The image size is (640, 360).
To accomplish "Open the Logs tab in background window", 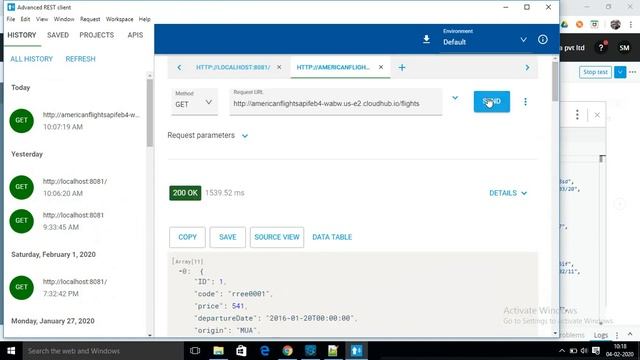I will pos(601,335).
